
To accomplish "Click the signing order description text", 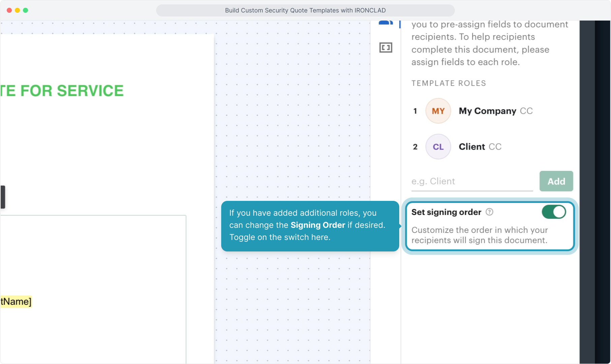I will (479, 235).
